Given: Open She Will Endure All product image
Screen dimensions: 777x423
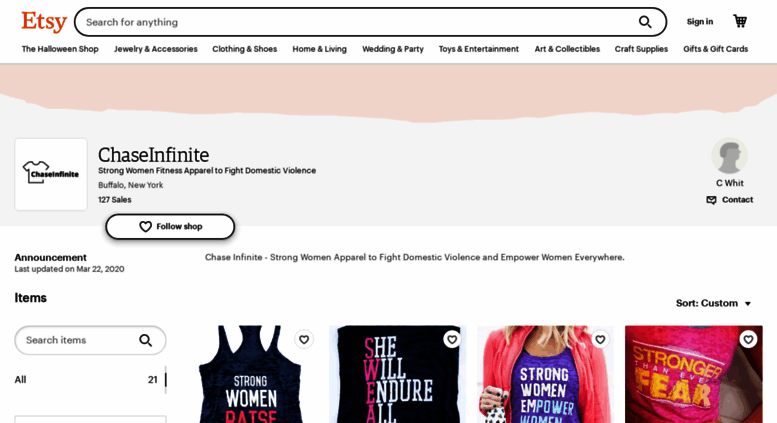Looking at the screenshot, I should 397,374.
